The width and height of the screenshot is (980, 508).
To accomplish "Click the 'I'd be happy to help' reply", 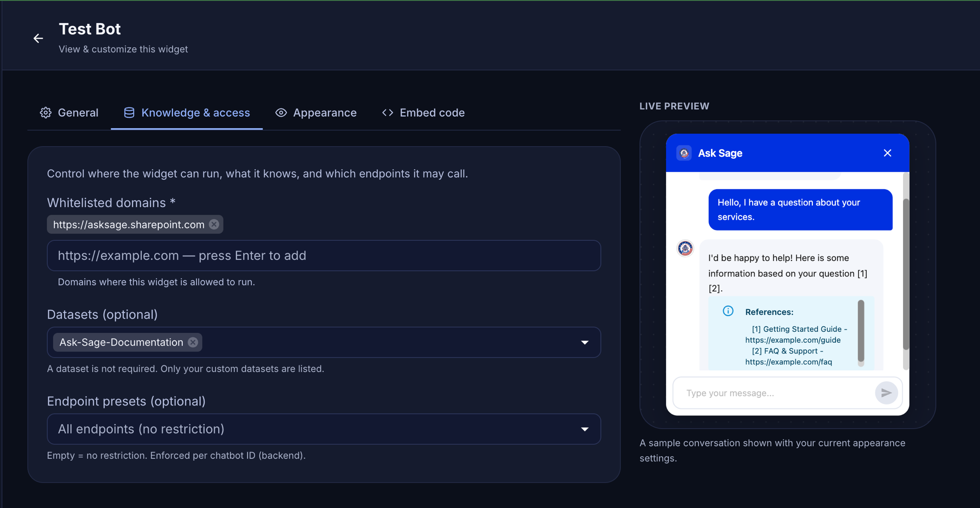I will (788, 273).
